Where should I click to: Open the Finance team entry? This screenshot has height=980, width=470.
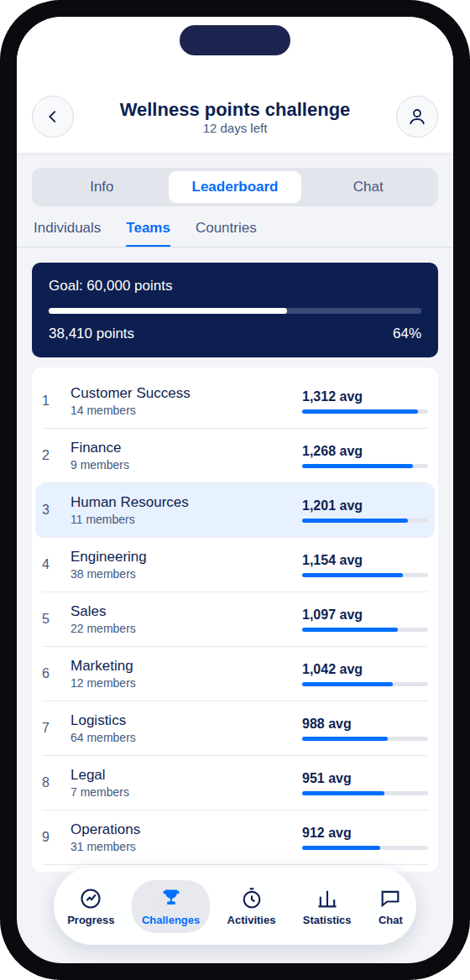coord(235,456)
